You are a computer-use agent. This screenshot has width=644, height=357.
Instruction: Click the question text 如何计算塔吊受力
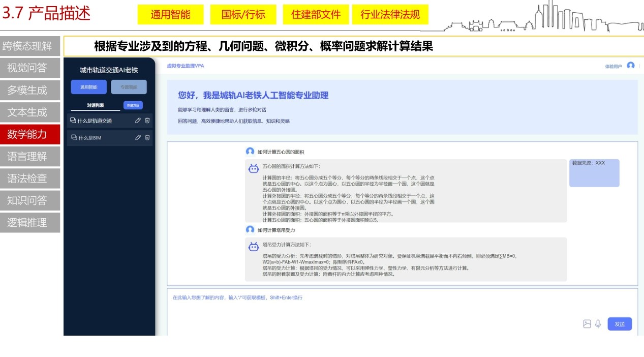click(276, 230)
